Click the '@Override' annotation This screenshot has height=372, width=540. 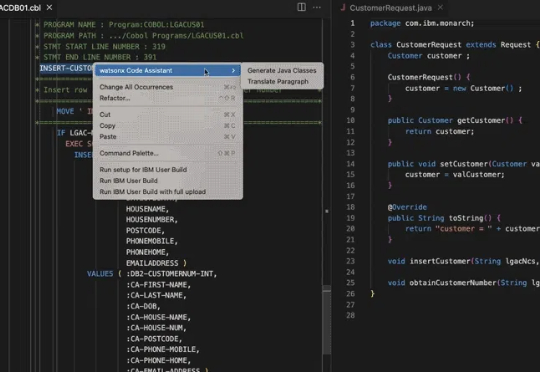click(x=407, y=207)
